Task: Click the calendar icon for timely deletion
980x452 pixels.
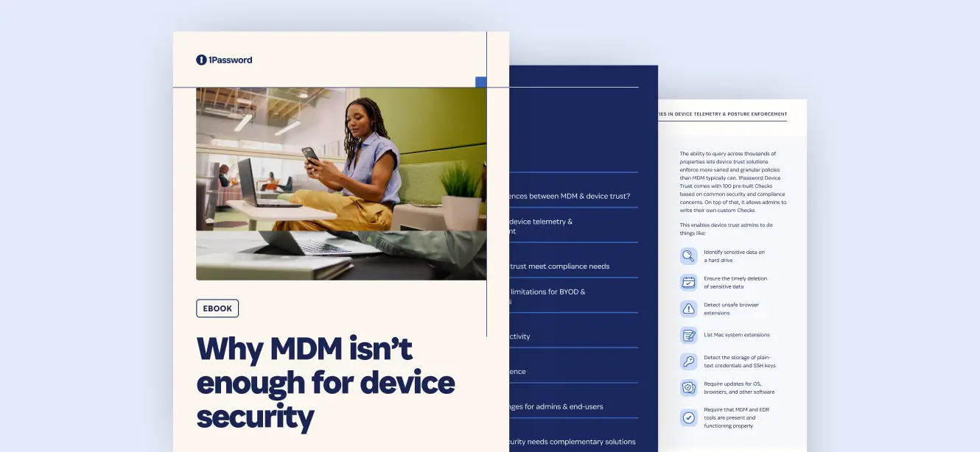Action: pos(688,283)
